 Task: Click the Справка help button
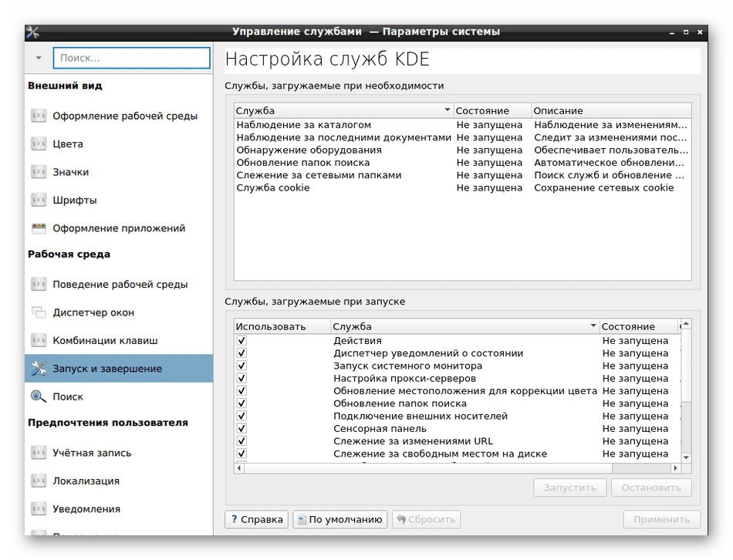257,519
